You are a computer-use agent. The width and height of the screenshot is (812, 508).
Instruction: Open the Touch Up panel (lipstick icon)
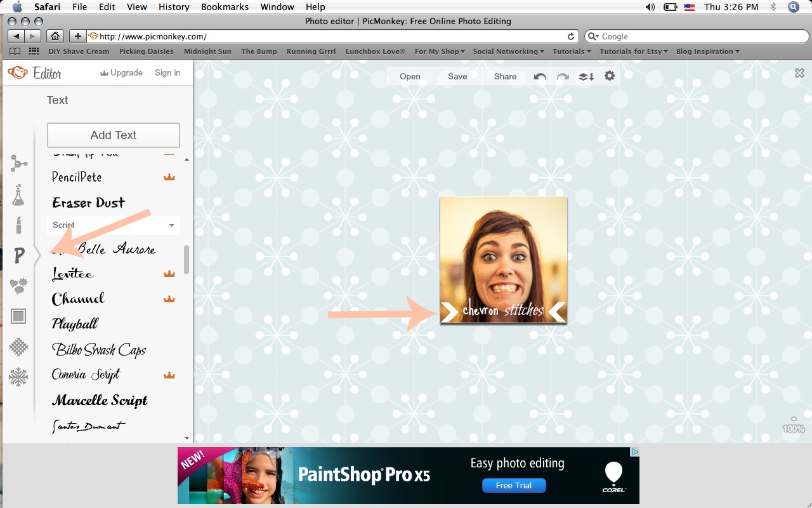coord(18,225)
